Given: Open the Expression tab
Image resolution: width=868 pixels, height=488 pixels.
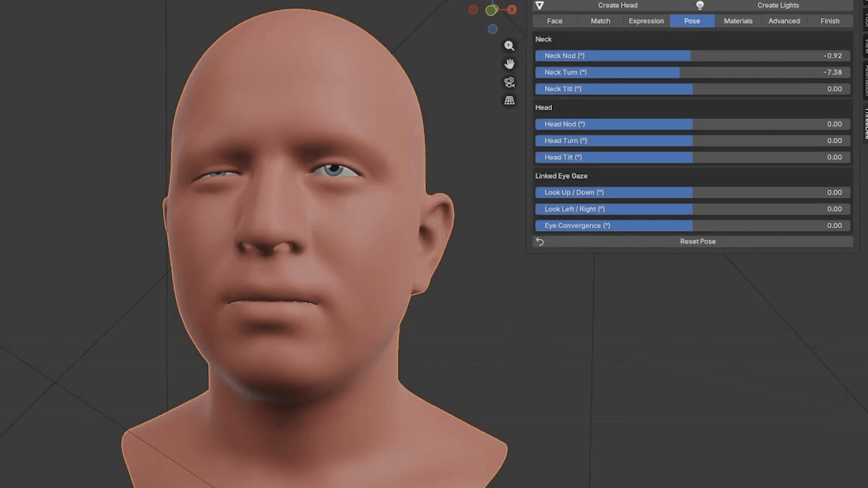Looking at the screenshot, I should 646,21.
